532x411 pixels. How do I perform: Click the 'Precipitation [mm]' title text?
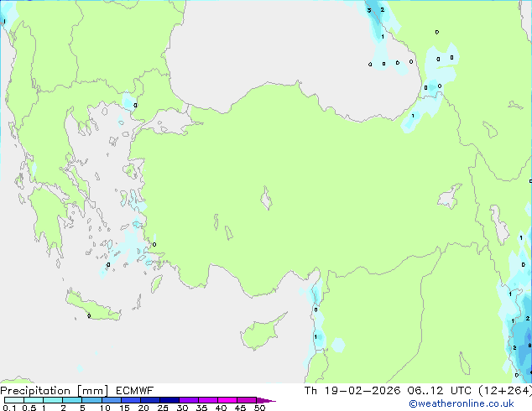click(55, 391)
